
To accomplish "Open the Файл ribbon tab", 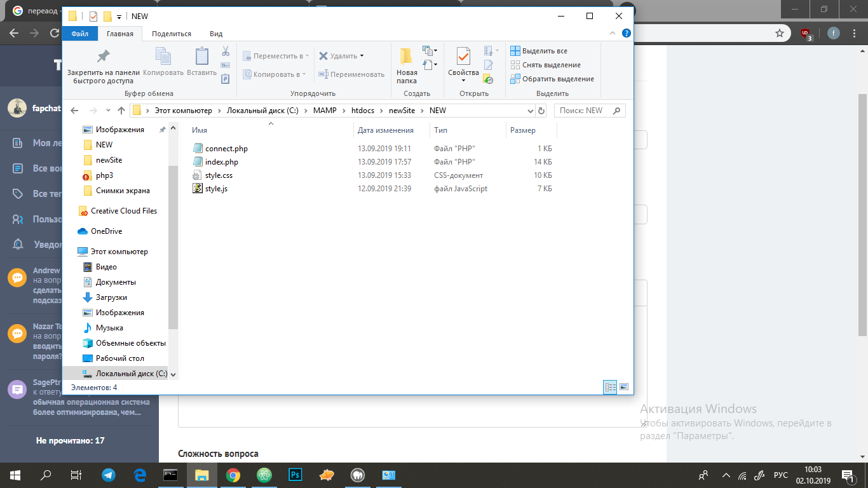I will [x=80, y=34].
